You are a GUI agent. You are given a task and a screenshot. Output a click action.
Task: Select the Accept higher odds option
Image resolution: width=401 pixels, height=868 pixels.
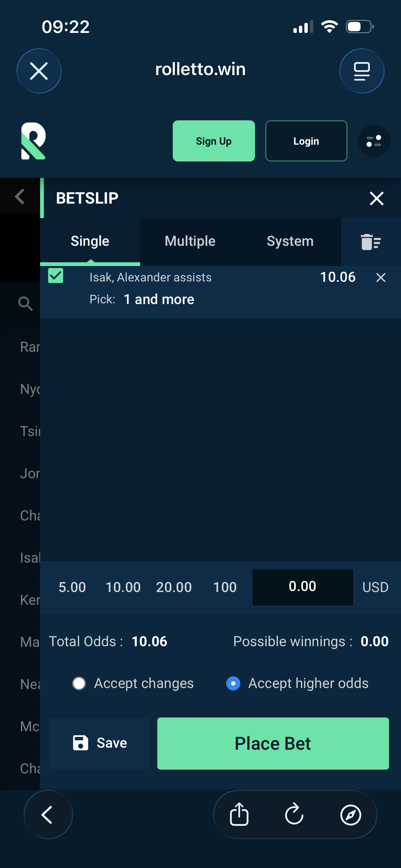[297, 683]
